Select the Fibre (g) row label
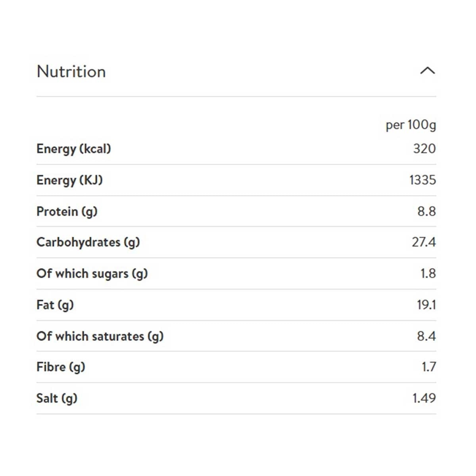Image resolution: width=476 pixels, height=476 pixels. (x=61, y=367)
